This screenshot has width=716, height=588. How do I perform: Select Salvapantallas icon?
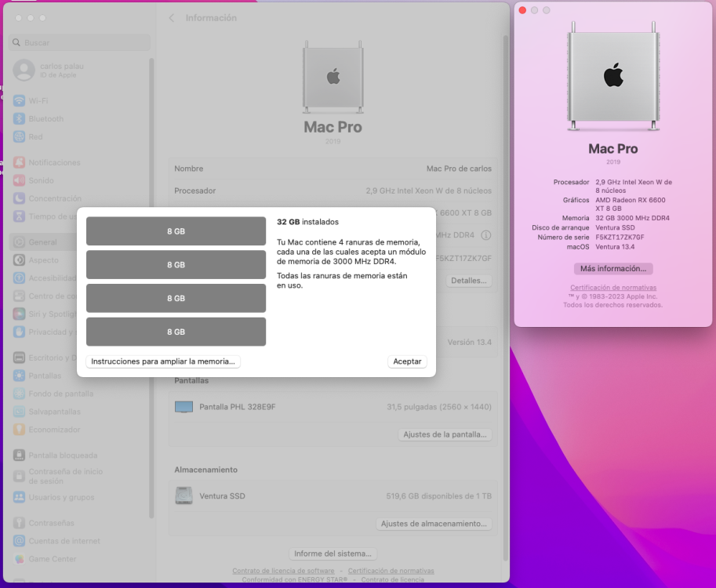pos(19,412)
